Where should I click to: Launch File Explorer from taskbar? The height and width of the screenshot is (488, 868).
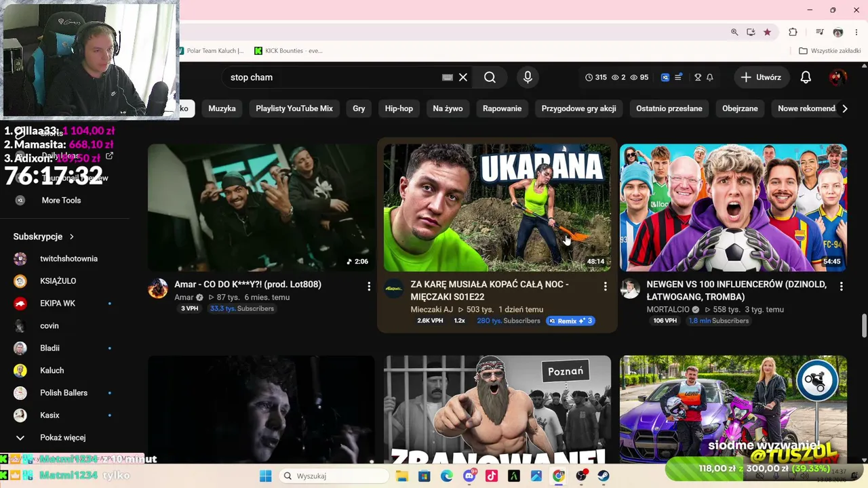click(x=401, y=476)
